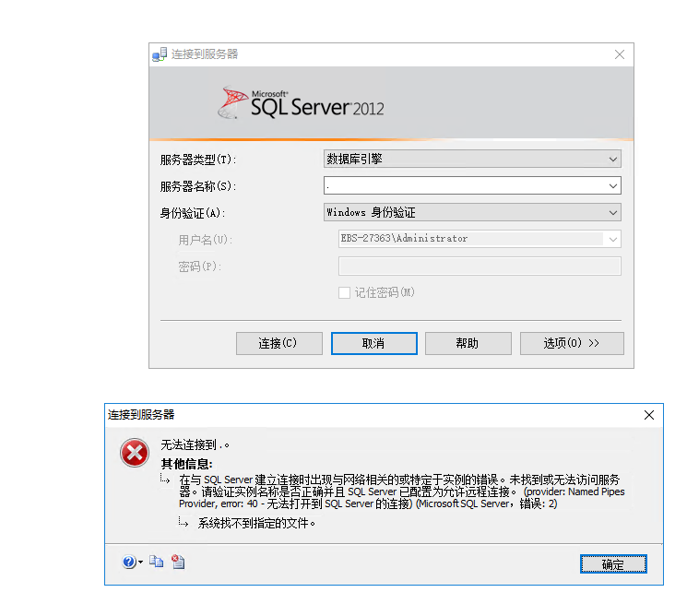The width and height of the screenshot is (687, 616).
Task: Open the help icon's dropdown arrow
Action: click(140, 563)
